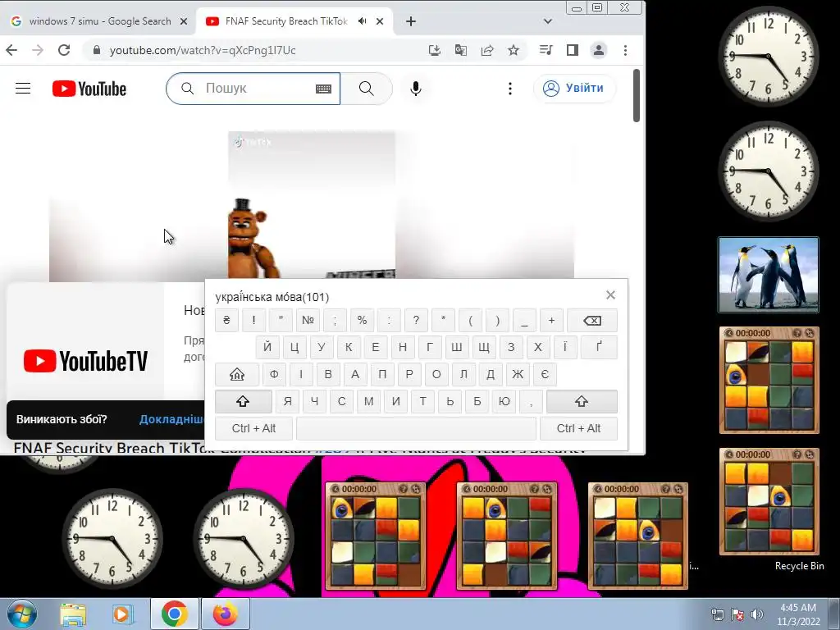Open Chrome three-dot menu

(625, 50)
